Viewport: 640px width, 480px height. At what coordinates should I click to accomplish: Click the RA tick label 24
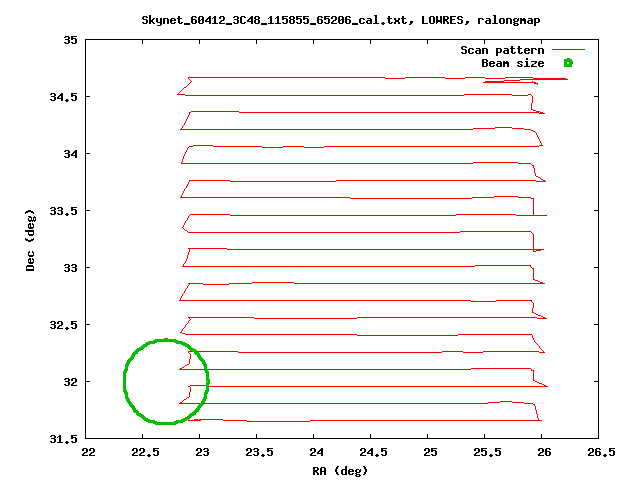click(316, 452)
